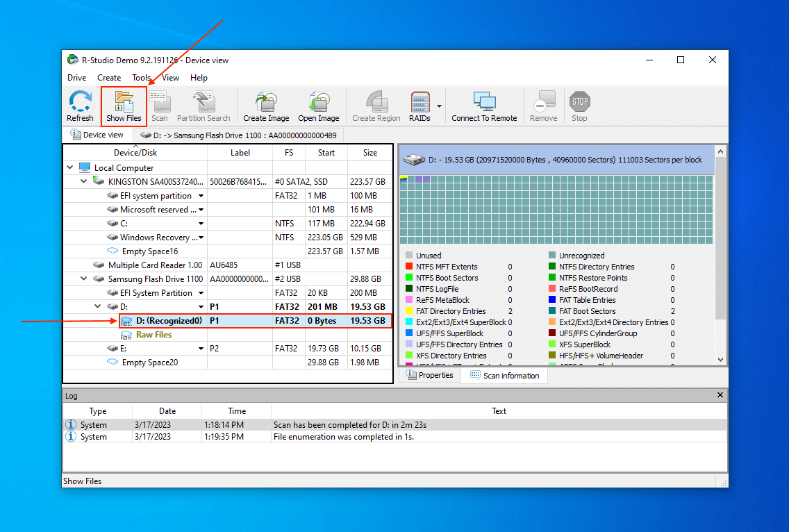Sort by the Start column header
789x532 pixels.
[x=326, y=153]
